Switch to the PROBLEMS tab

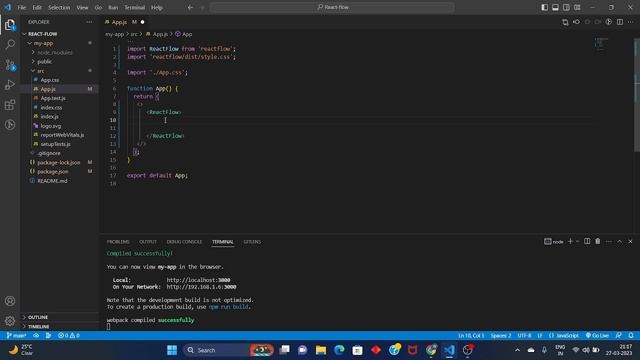pyautogui.click(x=118, y=242)
